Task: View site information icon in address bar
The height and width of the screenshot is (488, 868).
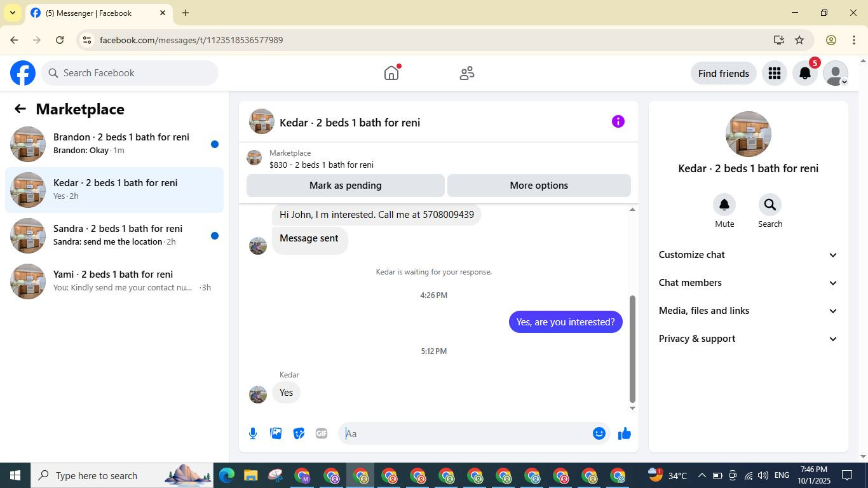Action: tap(87, 40)
